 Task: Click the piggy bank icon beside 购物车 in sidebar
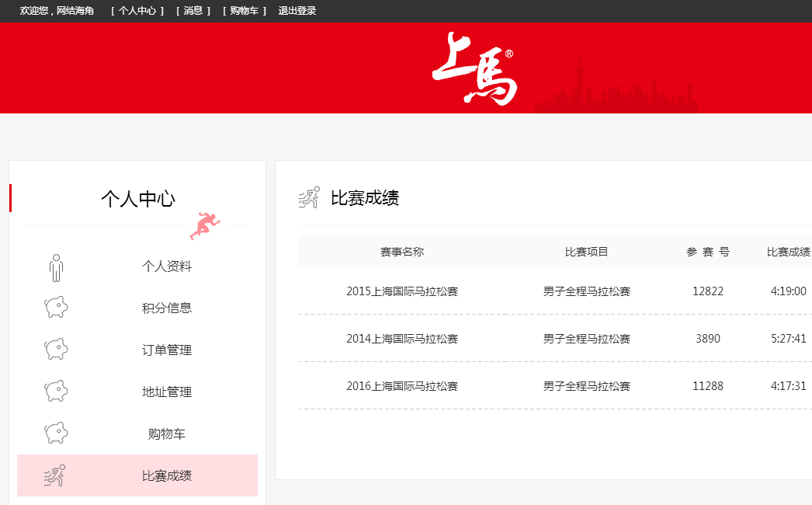[x=56, y=433]
